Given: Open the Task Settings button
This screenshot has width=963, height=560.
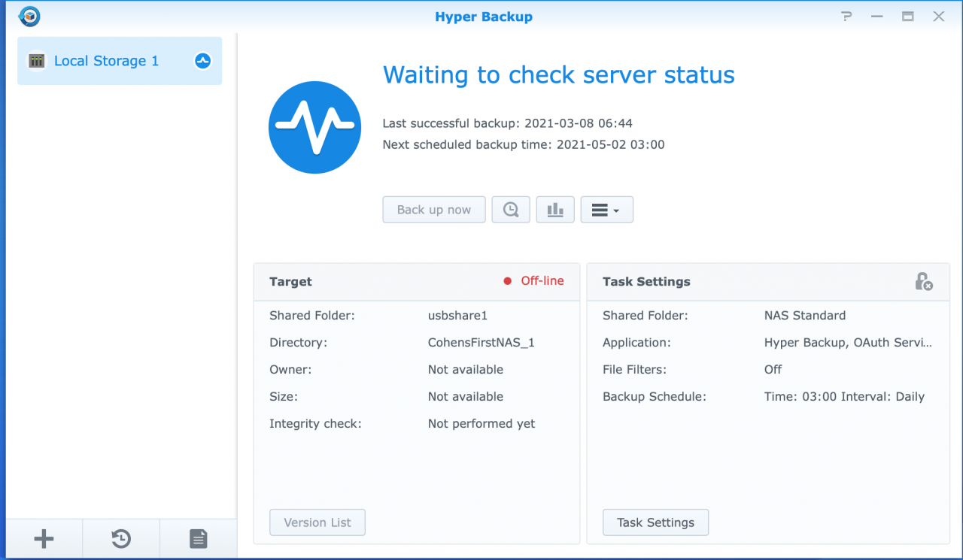Looking at the screenshot, I should [x=655, y=522].
